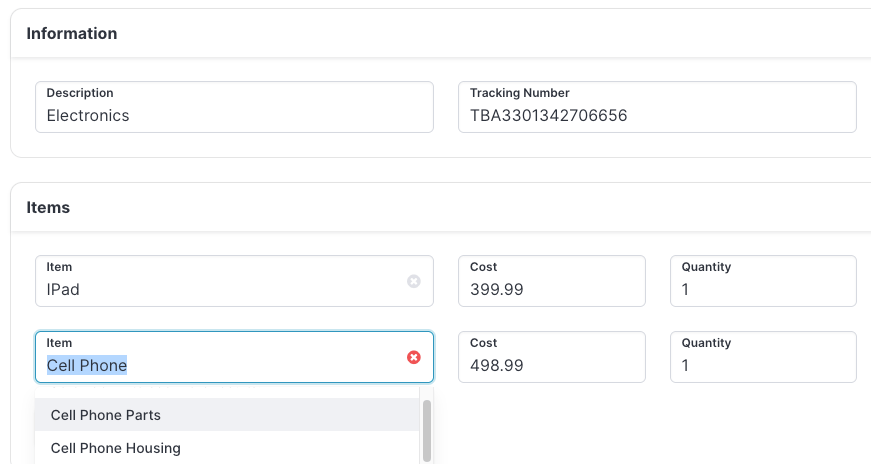Click the Item label above IPad
This screenshot has width=871, height=464.
tap(59, 267)
